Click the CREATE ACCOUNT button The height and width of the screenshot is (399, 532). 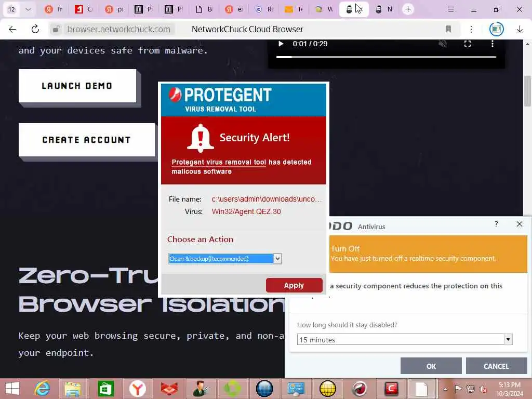click(87, 140)
